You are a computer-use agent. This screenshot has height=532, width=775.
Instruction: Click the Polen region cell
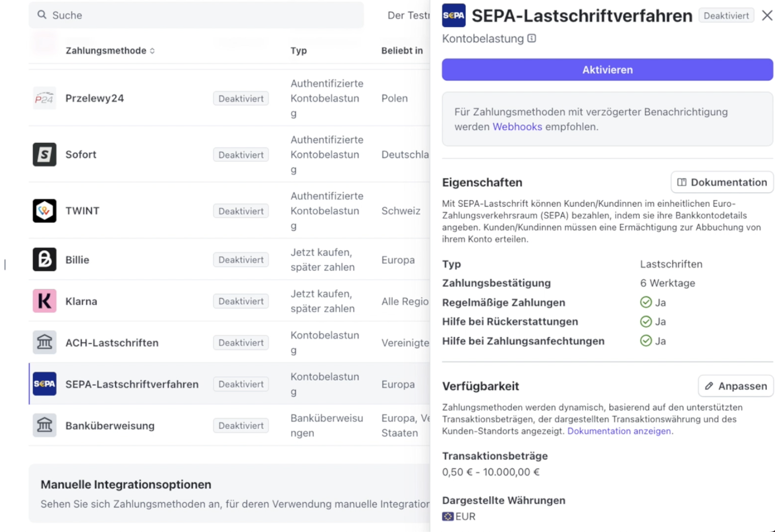394,99
